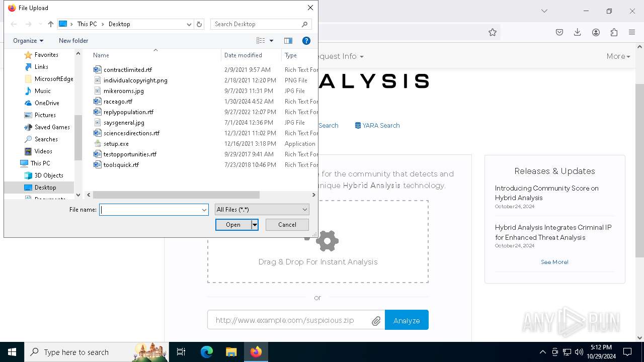
Task: Select setup.exe application file
Action: [116, 144]
